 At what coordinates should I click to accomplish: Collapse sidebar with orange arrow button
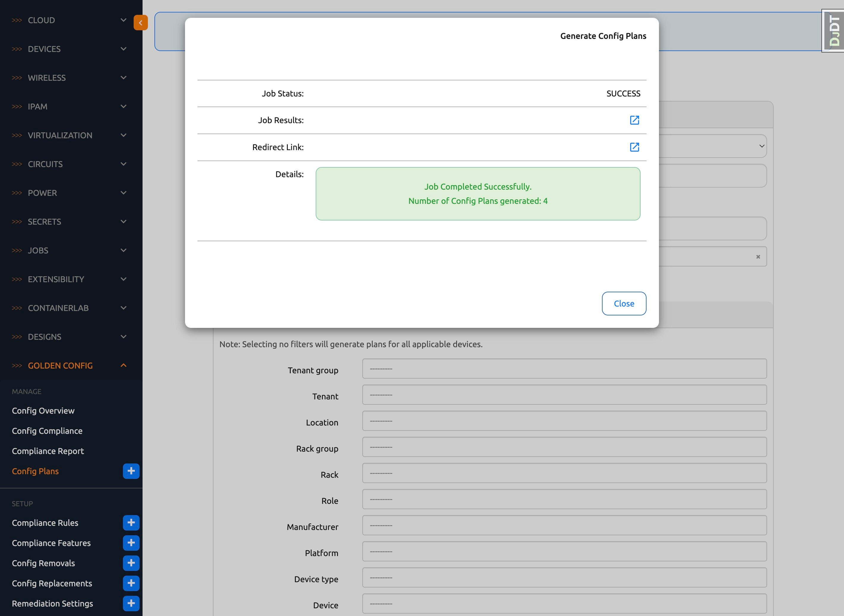point(141,23)
